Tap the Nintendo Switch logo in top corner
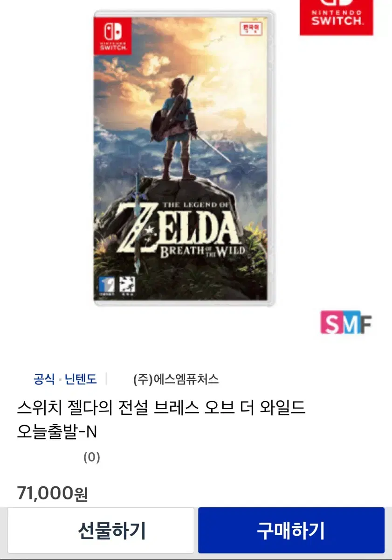Screen dimensions: 392x560 (336, 17)
